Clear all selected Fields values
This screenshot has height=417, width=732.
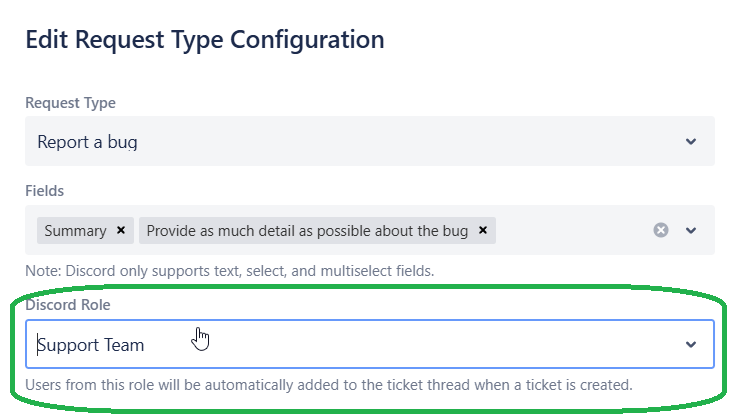coord(660,230)
